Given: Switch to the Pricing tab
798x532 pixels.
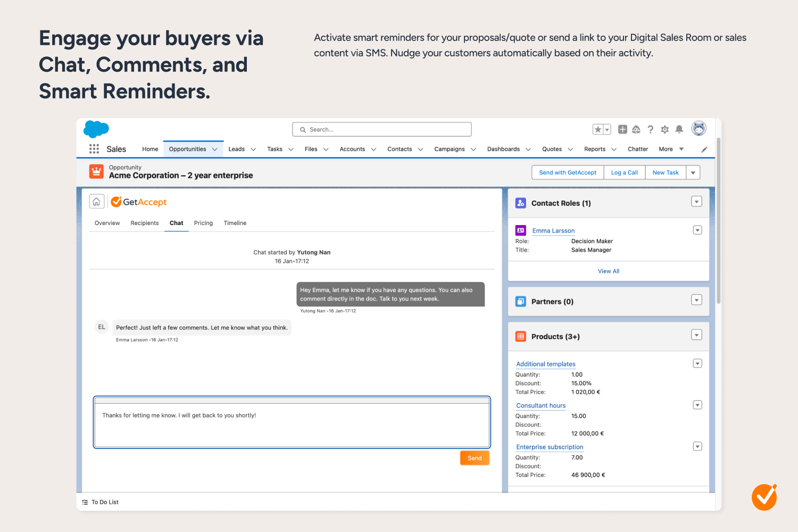Looking at the screenshot, I should point(203,223).
